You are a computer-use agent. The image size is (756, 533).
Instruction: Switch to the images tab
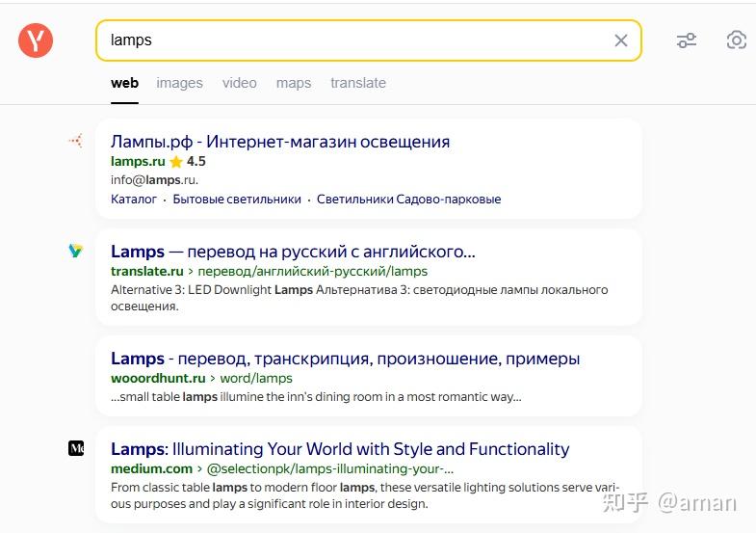(x=179, y=83)
